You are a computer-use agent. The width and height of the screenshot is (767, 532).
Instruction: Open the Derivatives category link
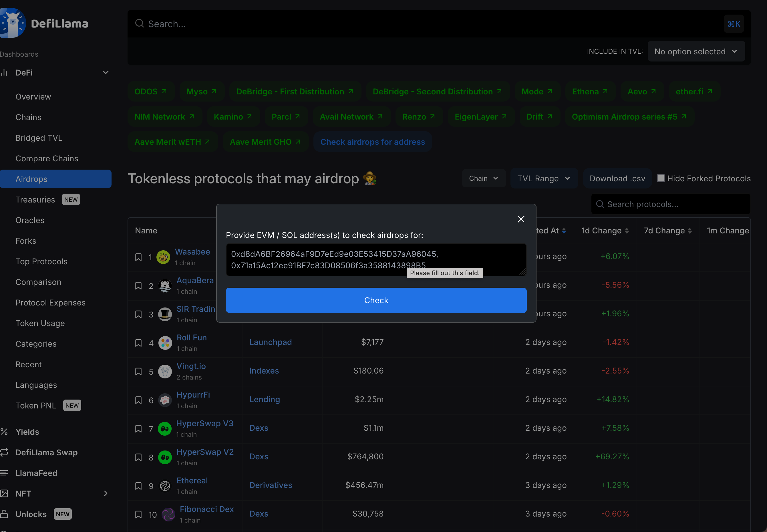[x=271, y=485]
